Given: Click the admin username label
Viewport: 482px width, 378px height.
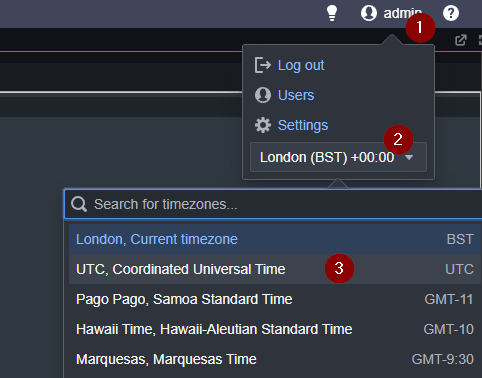Looking at the screenshot, I should pyautogui.click(x=402, y=13).
